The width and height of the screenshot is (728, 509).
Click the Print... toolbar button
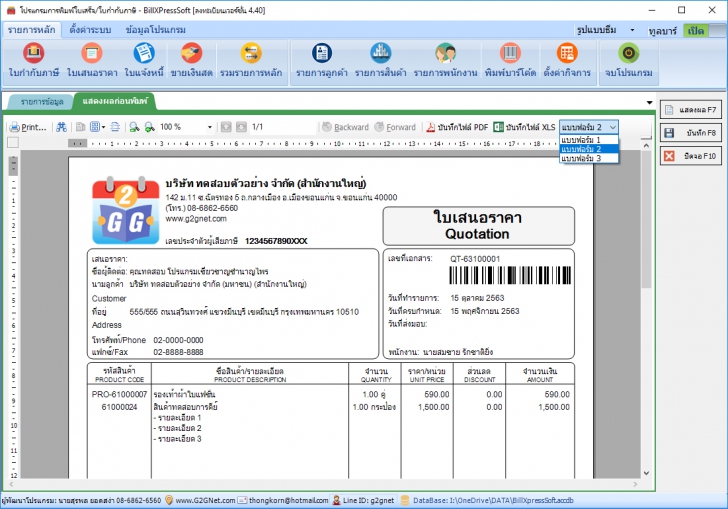click(28, 127)
